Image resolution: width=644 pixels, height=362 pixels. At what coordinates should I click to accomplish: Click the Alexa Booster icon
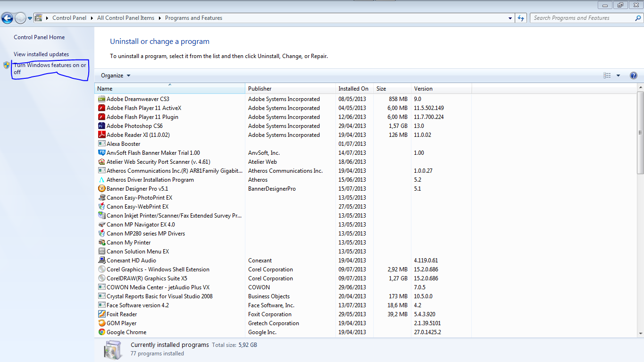(101, 144)
